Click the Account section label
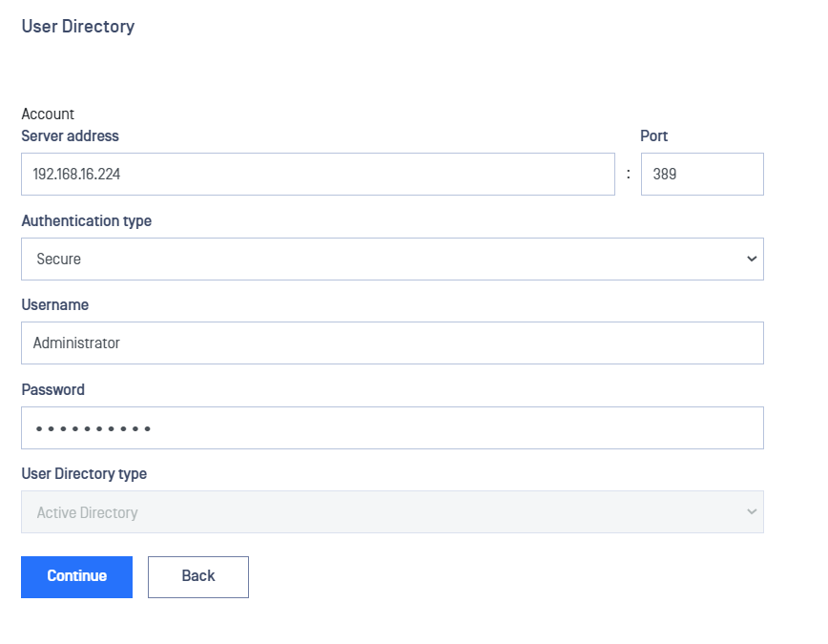 (48, 114)
